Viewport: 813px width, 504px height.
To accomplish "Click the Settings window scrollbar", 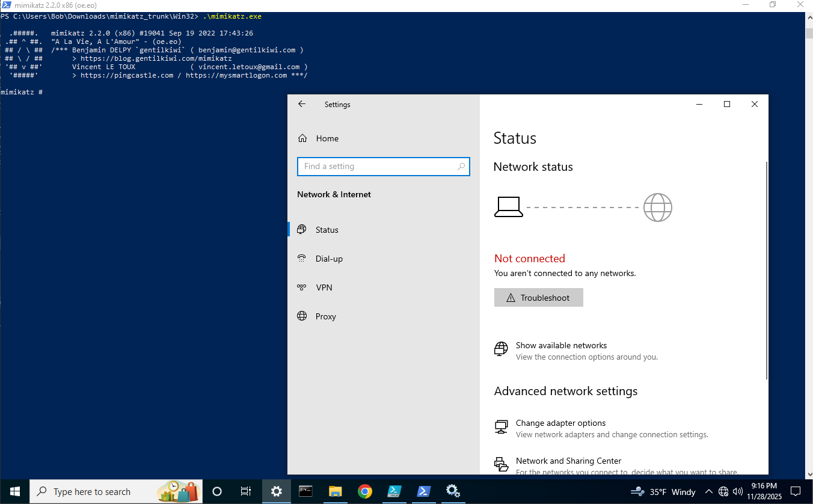I will tap(766, 271).
